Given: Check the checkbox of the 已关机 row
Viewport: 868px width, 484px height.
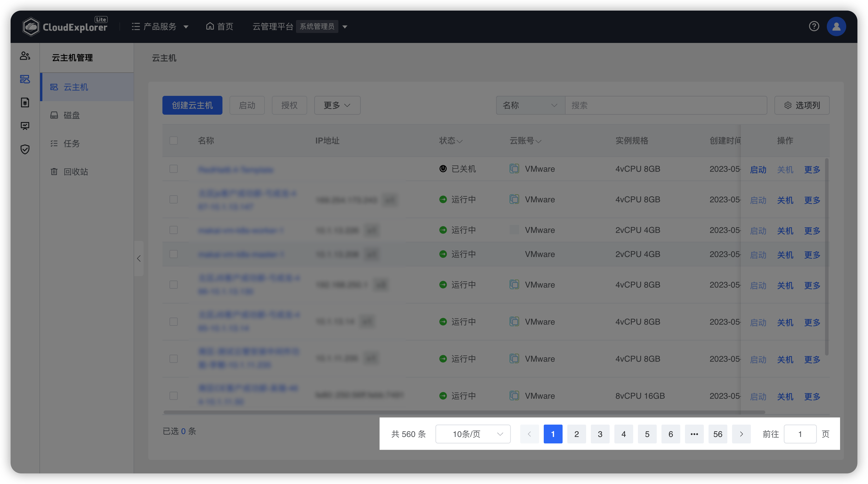Looking at the screenshot, I should pyautogui.click(x=174, y=169).
